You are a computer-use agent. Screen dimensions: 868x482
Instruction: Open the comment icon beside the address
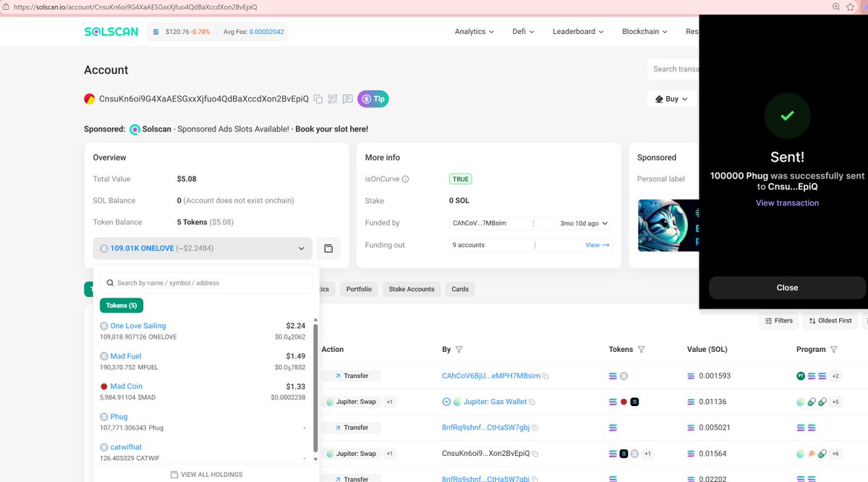click(x=347, y=99)
